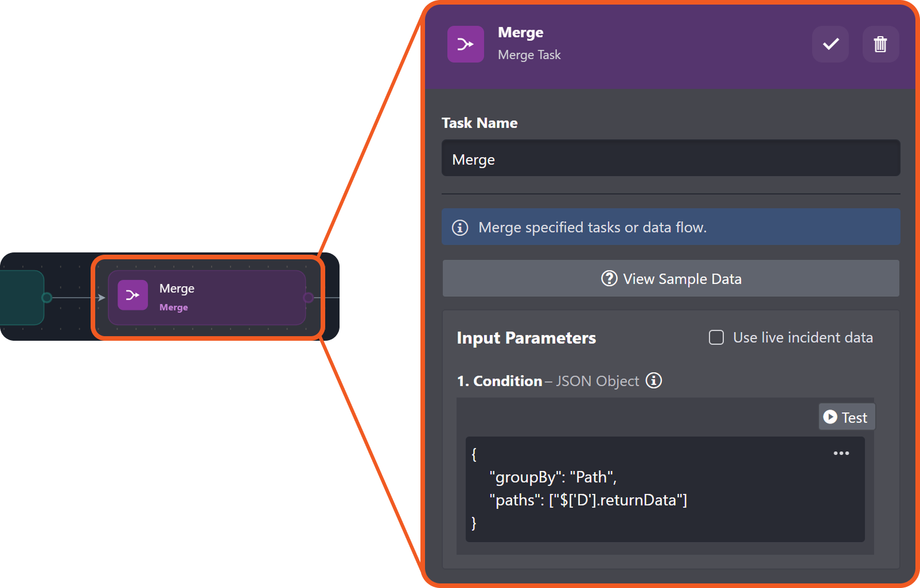Open info tooltip next to Condition JSON Object

(654, 380)
